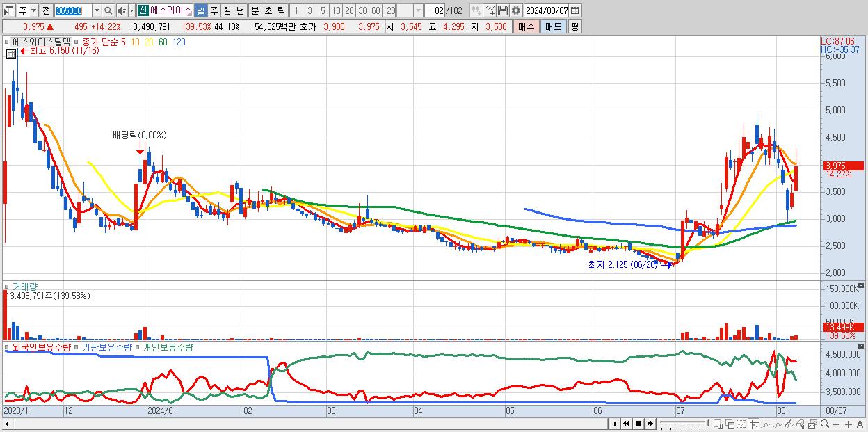This screenshot has height=432, width=868.
Task: Toggle the 기관보유수량 indicator marker
Action: (x=77, y=346)
